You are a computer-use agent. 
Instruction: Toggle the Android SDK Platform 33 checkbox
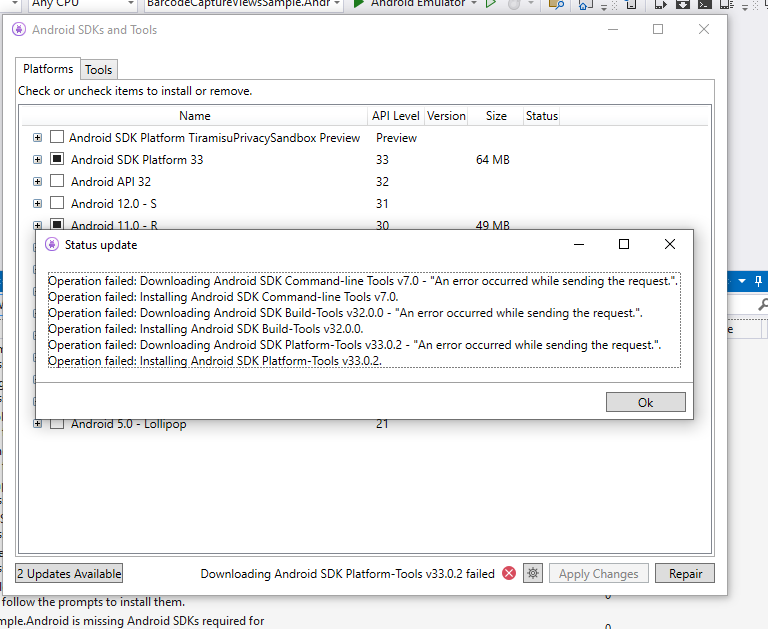tap(57, 159)
